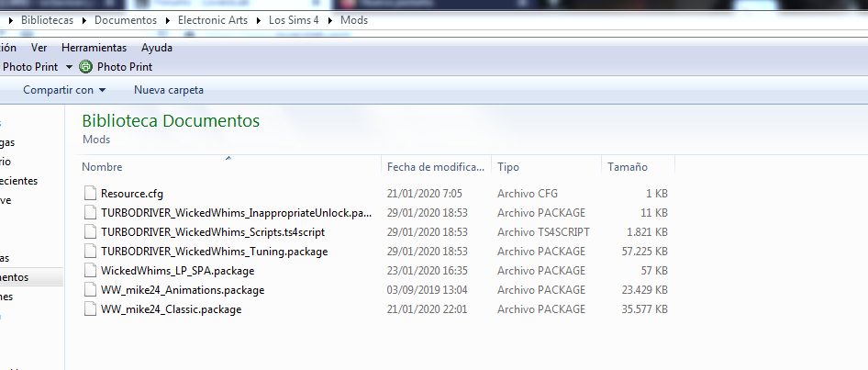Click the date 21/01/2020 22:01
This screenshot has height=370, width=868.
click(x=427, y=309)
